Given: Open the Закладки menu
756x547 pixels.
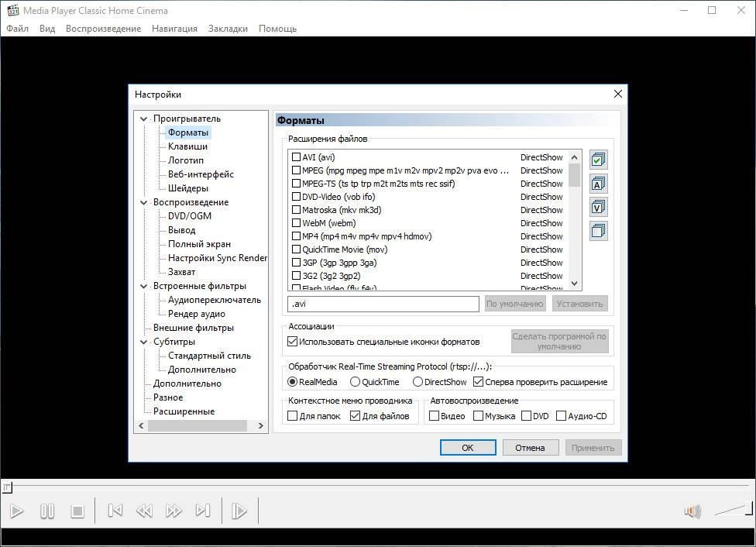Looking at the screenshot, I should tap(228, 29).
